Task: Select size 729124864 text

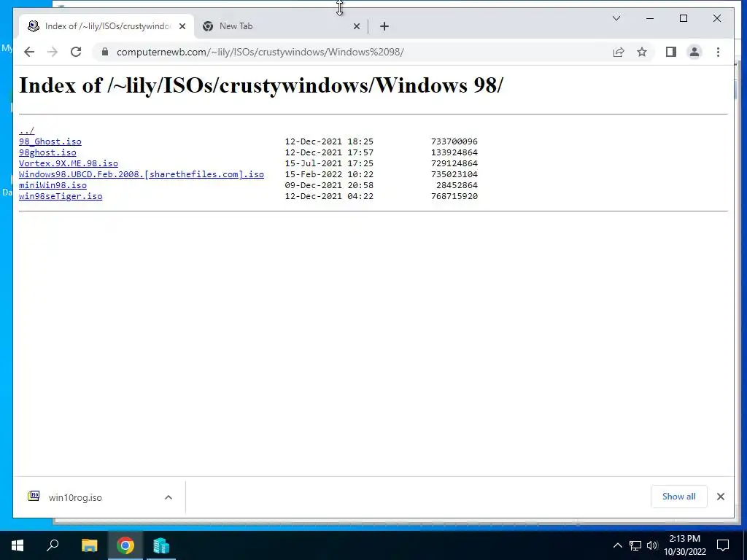Action: 454,163
